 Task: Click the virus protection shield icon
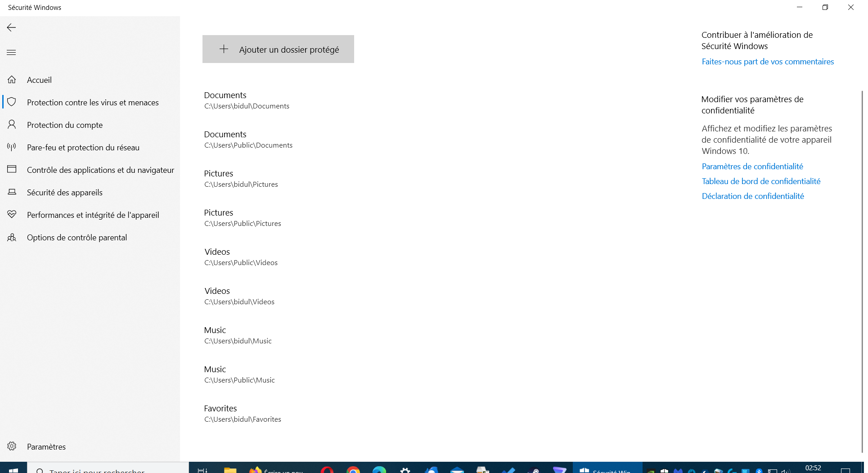pos(12,102)
